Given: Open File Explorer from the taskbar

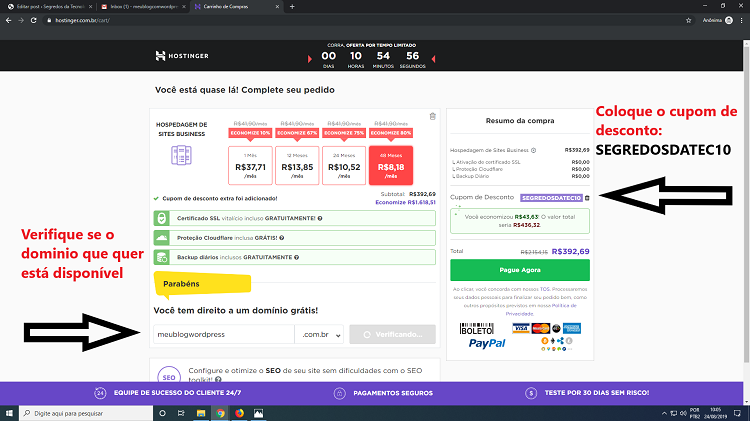Looking at the screenshot, I should click(x=201, y=413).
